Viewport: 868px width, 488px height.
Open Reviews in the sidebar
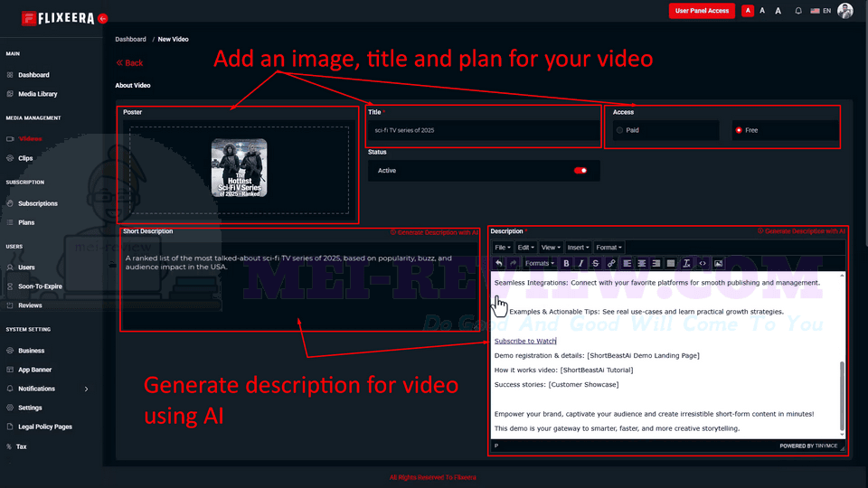(x=30, y=305)
